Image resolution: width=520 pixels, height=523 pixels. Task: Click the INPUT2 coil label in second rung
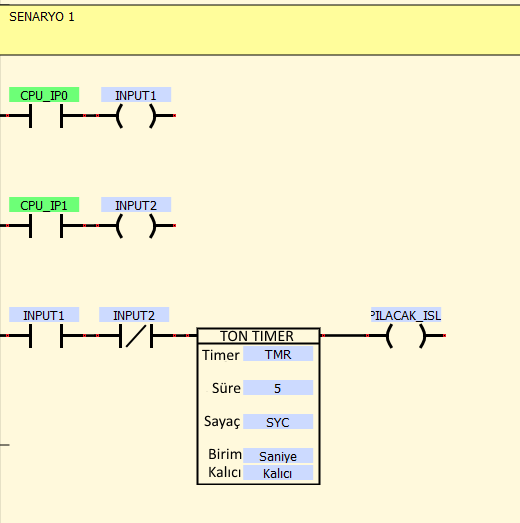coord(136,205)
